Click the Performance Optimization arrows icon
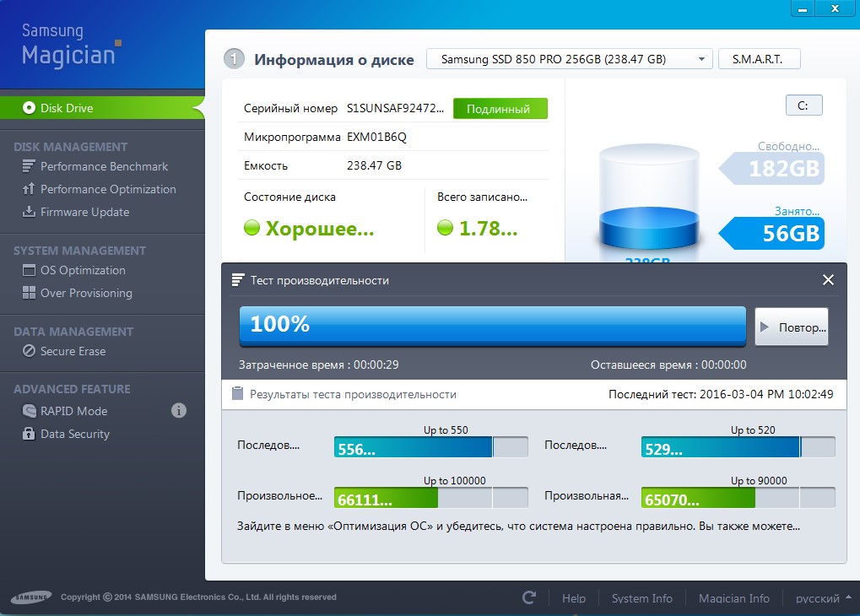The image size is (860, 616). 29,189
